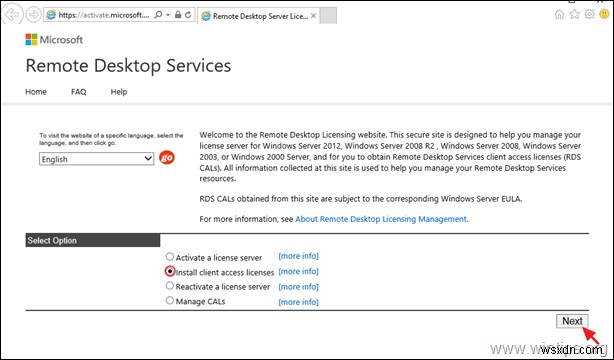Open the Home menu item

point(36,92)
